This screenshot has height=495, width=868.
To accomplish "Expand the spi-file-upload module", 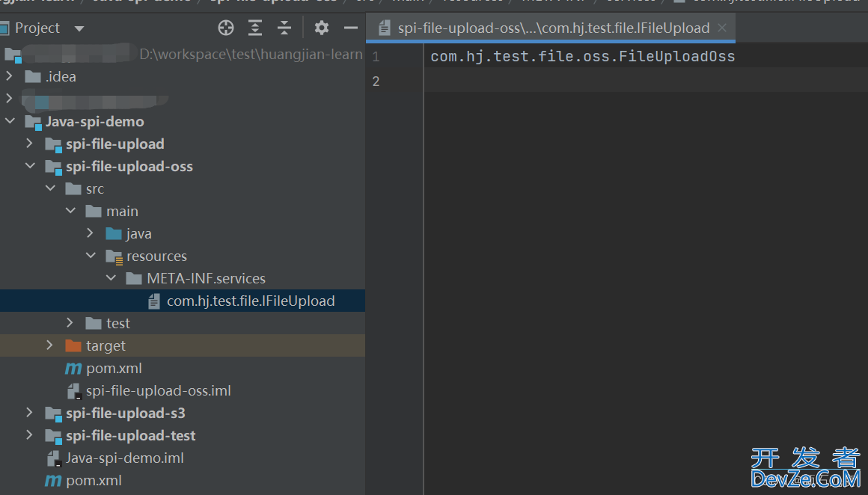I will (x=29, y=144).
